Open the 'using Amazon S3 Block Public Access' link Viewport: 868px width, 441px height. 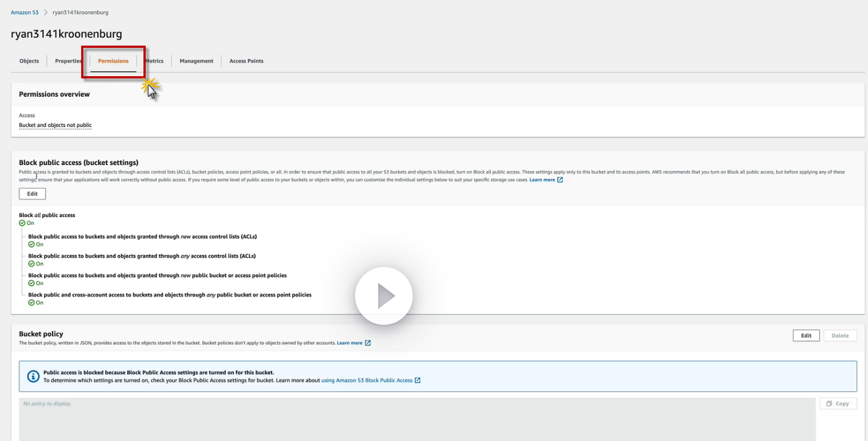coord(371,380)
